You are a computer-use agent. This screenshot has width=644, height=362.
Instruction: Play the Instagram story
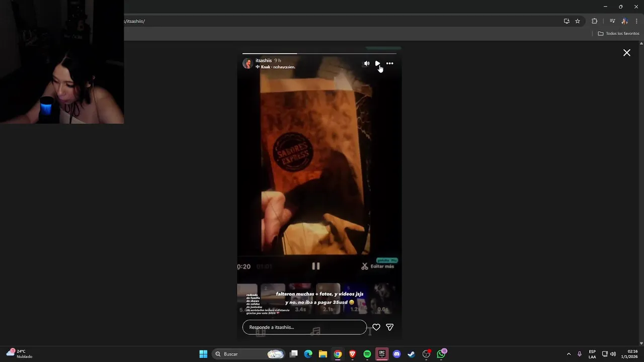pos(377,63)
